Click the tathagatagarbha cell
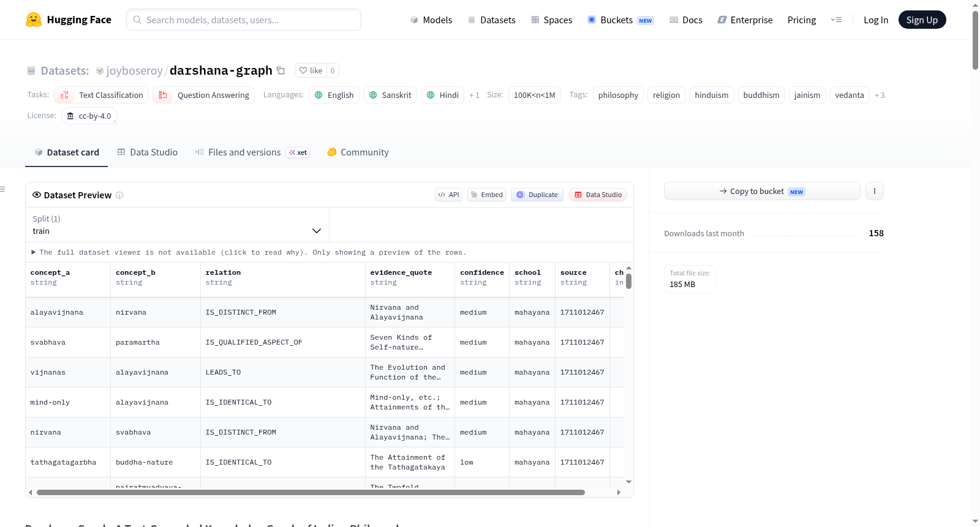Screen dimensions: 980x527 pos(68,462)
